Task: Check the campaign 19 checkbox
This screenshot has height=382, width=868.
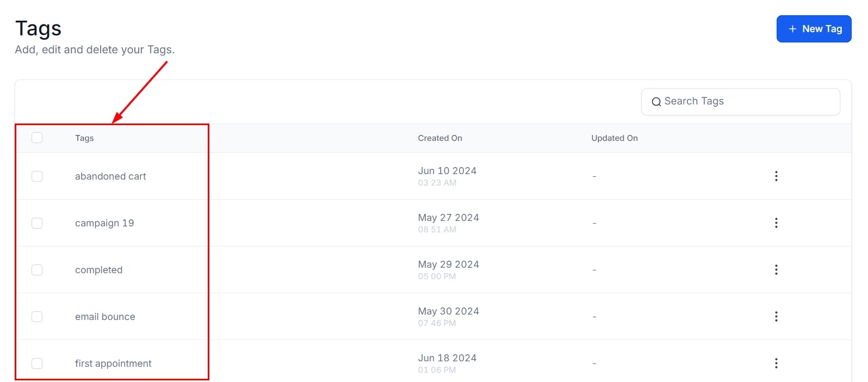Action: 37,223
